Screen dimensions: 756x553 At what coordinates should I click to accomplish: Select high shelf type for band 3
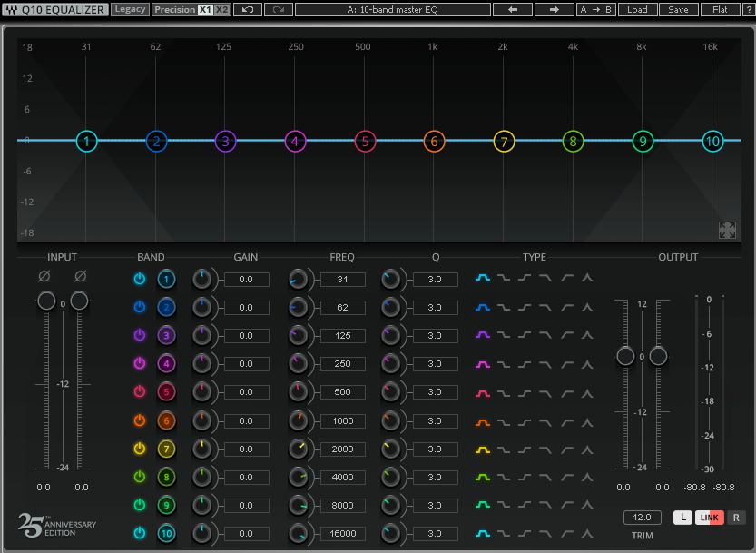(x=525, y=334)
